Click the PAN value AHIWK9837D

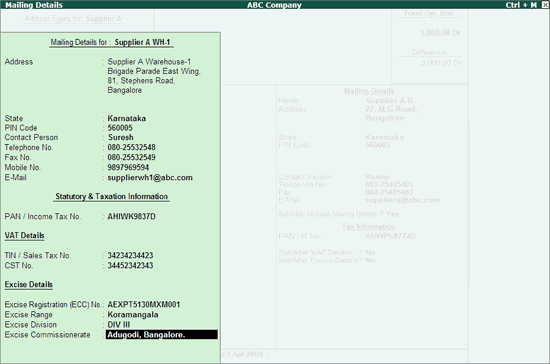coord(131,216)
